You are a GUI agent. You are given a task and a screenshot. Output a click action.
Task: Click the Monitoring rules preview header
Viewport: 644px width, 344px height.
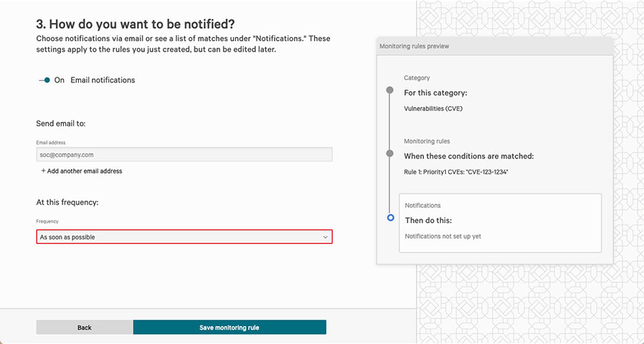click(x=495, y=47)
